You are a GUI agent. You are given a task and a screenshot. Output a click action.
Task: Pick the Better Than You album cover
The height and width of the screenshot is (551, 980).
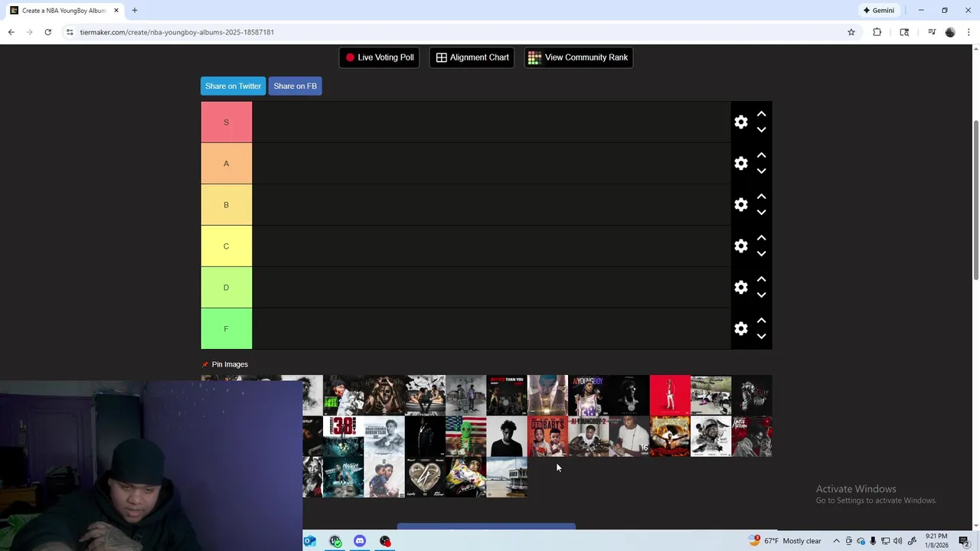coord(507,395)
